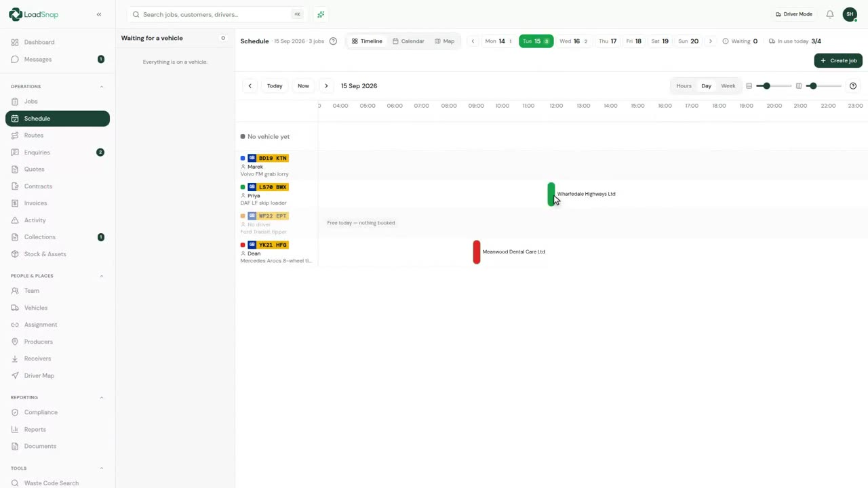Screen dimensions: 868x488
Task: Collapse the sidebar with double chevron icon
Action: click(x=99, y=14)
